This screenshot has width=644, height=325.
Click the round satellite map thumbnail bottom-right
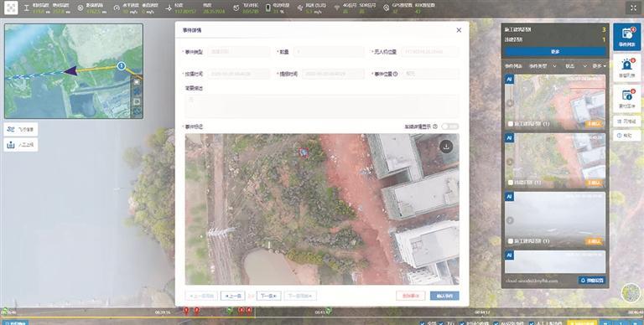631,293
